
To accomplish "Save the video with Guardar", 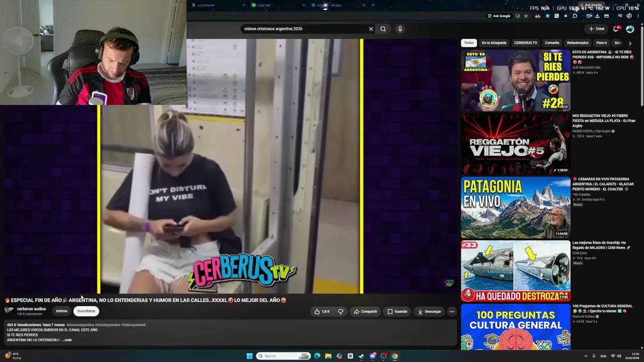I will point(397,312).
